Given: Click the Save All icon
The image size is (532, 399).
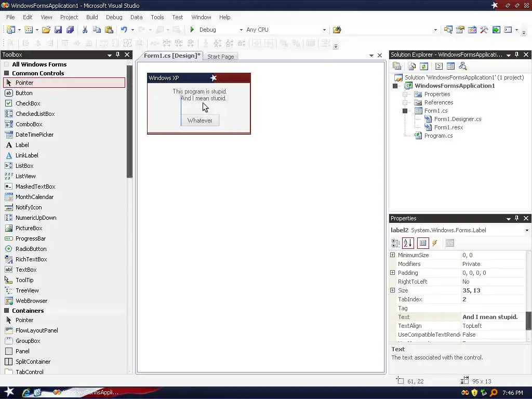Looking at the screenshot, I should pyautogui.click(x=70, y=30).
